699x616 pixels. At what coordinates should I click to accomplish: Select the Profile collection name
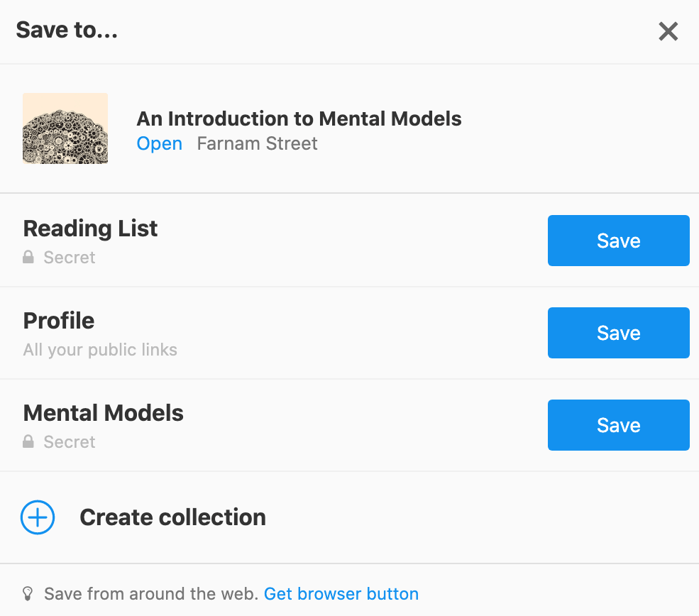coord(59,321)
